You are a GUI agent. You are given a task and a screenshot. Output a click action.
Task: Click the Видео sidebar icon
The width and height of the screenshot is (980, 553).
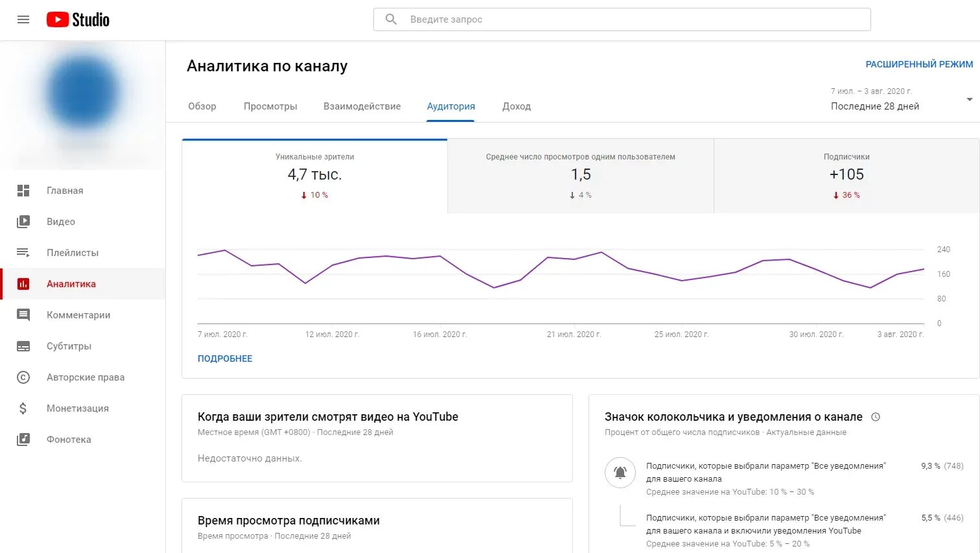pos(23,222)
